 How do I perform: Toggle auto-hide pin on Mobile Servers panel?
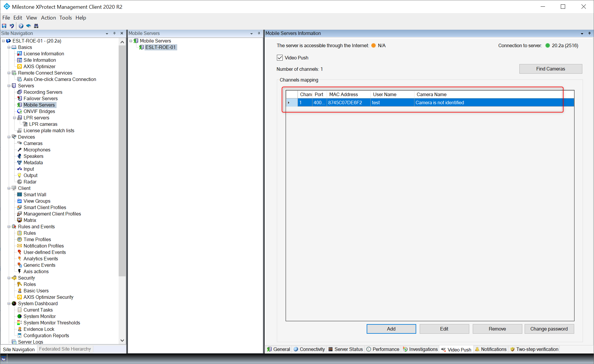tap(259, 33)
